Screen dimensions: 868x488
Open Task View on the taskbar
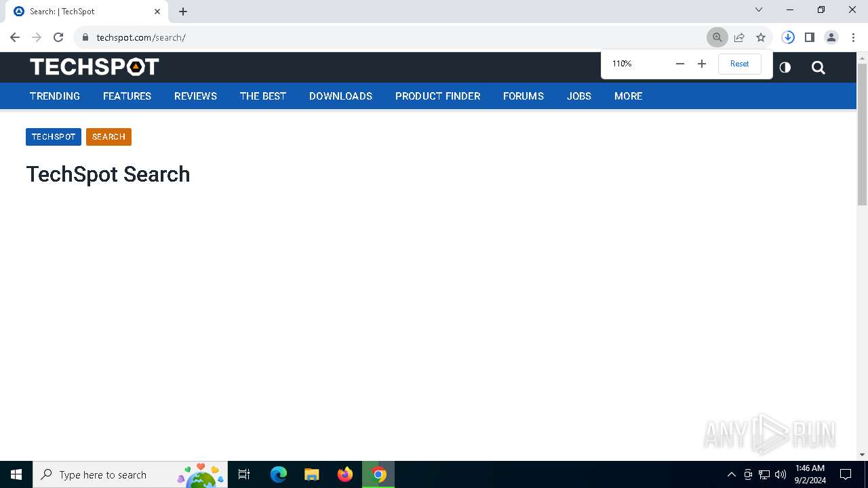(245, 474)
